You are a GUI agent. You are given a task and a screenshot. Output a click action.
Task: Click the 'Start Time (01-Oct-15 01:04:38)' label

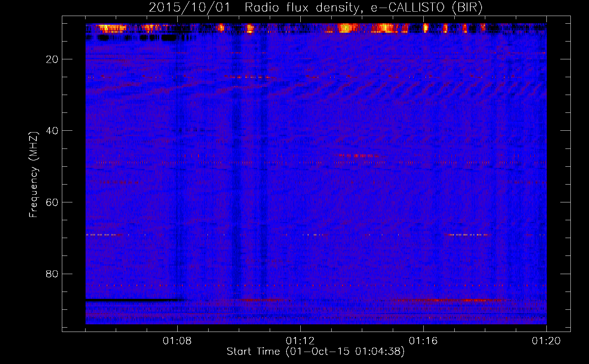coord(316,352)
